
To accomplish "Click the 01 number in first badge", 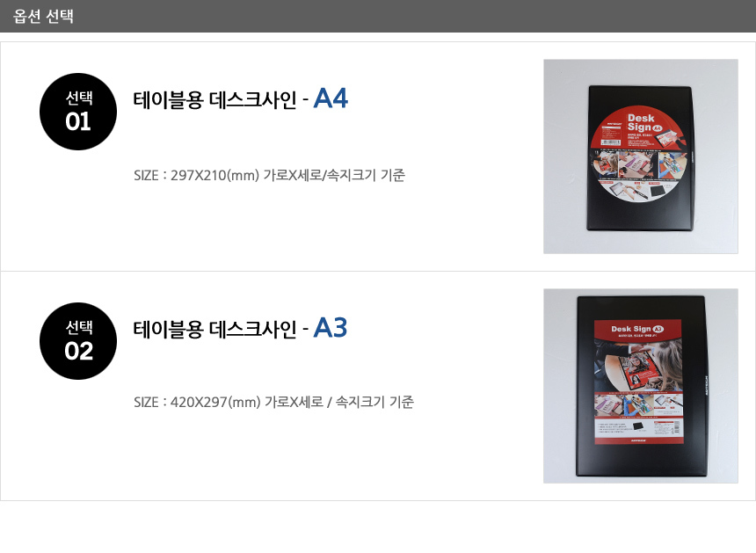I will [78, 121].
